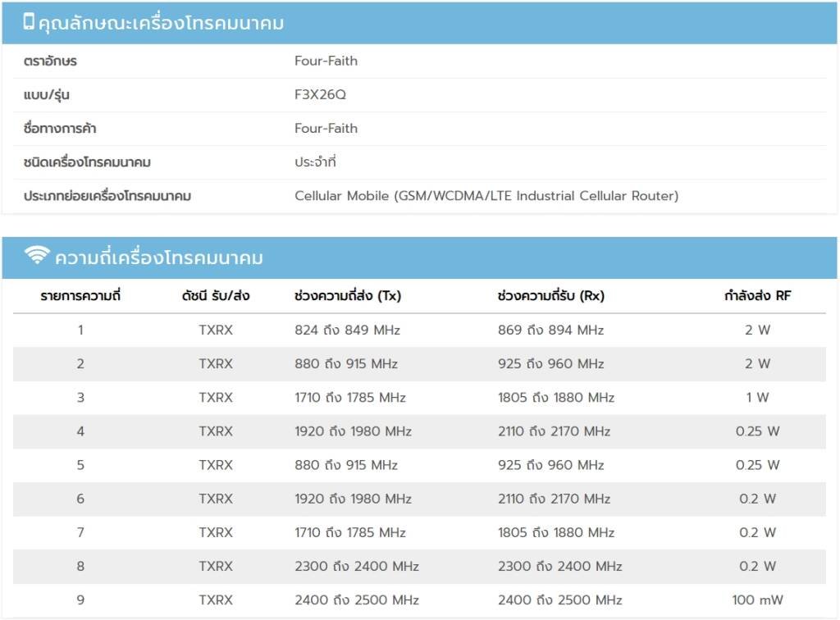Click the 0.25 W cell in row 5

click(757, 465)
